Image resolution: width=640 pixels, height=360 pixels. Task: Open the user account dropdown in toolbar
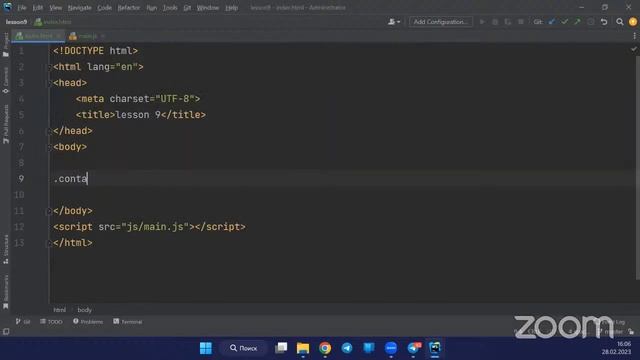pos(393,22)
